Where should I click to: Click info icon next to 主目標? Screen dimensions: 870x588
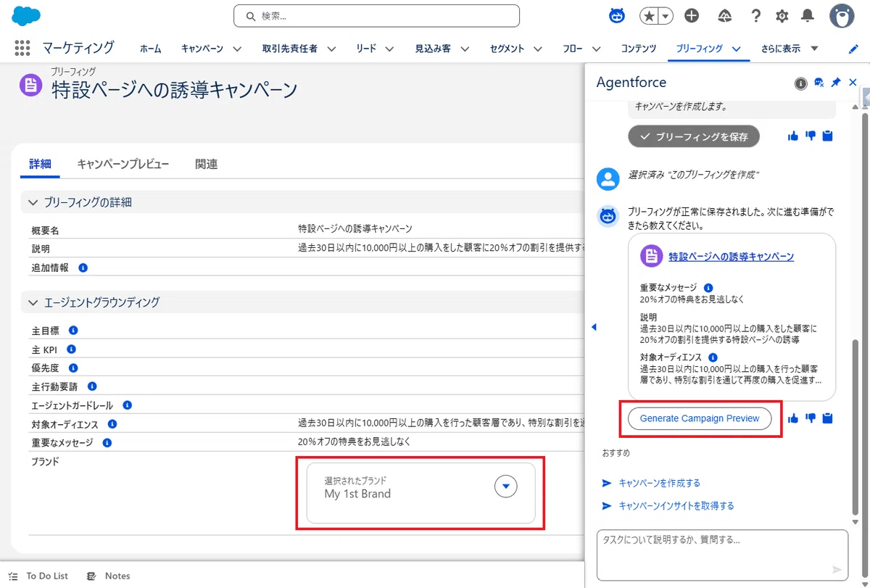click(x=72, y=331)
